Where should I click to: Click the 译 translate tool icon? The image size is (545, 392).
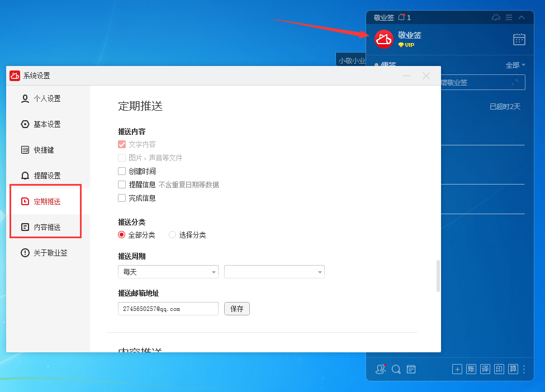pyautogui.click(x=485, y=369)
